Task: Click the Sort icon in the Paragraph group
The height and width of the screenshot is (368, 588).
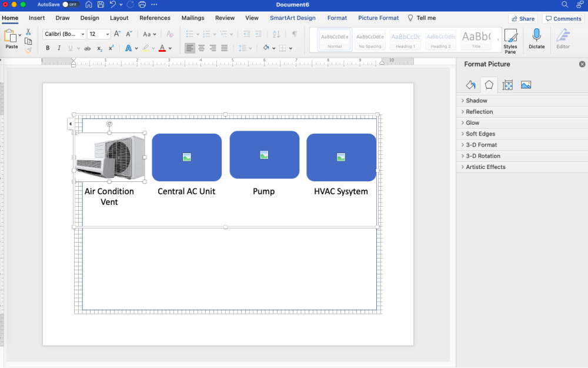Action: click(276, 34)
